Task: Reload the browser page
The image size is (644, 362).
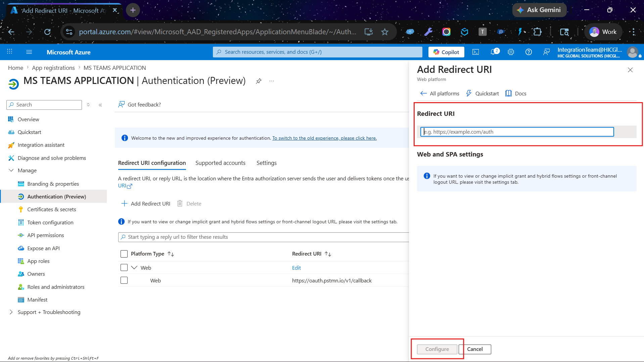Action: tap(47, 32)
